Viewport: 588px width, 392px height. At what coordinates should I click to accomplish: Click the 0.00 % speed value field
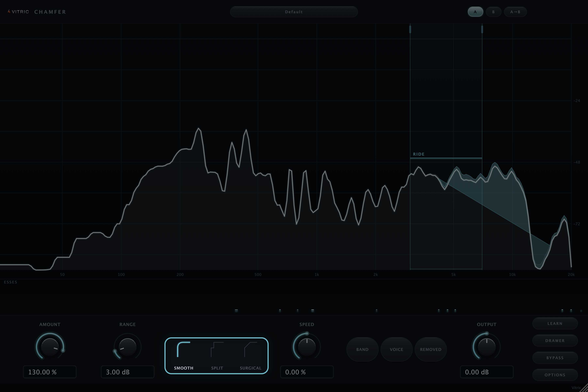(307, 372)
